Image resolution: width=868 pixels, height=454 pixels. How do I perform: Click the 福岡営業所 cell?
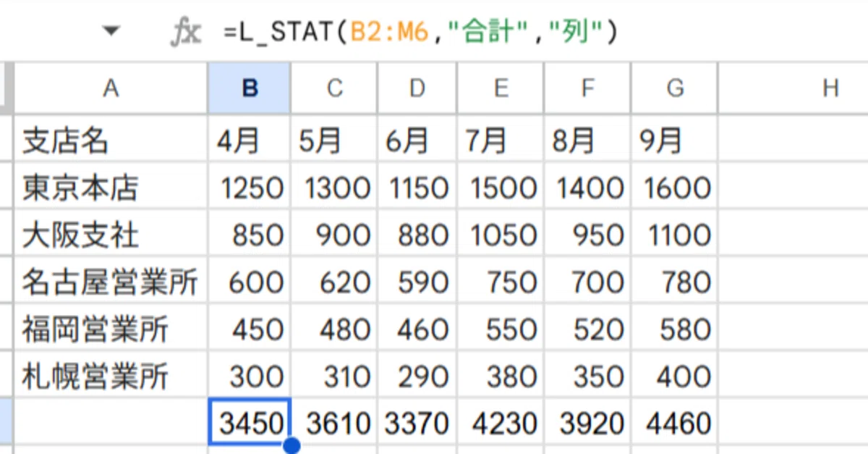click(x=111, y=329)
